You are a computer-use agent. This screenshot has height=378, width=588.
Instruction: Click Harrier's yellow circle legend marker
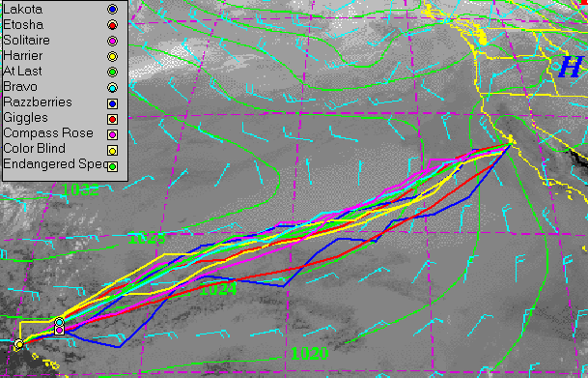112,56
